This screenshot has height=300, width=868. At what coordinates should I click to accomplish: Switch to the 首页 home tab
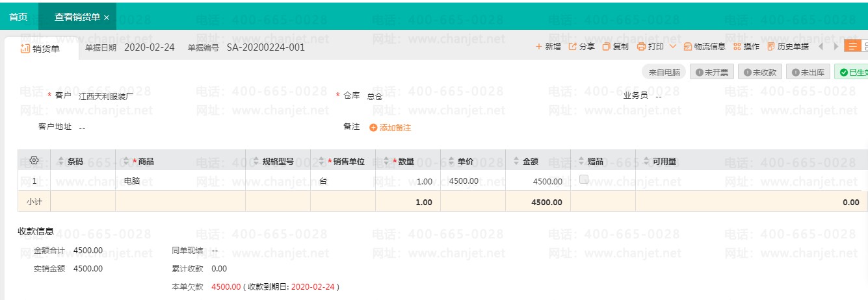(x=18, y=17)
